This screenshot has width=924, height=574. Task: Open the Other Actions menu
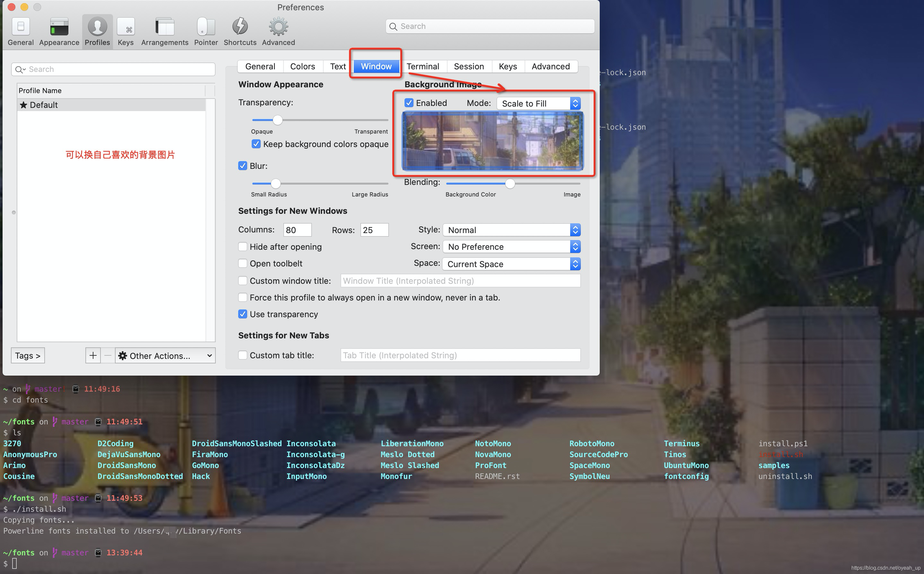point(165,356)
